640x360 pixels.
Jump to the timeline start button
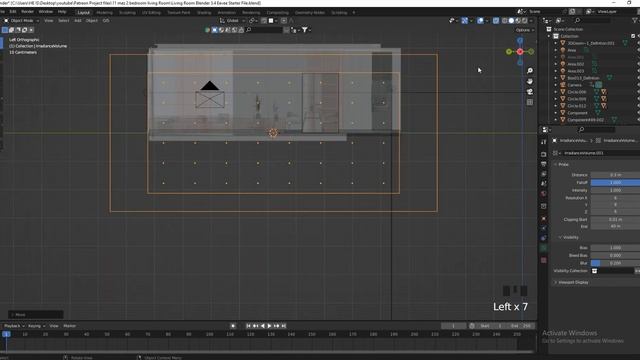tap(248, 326)
